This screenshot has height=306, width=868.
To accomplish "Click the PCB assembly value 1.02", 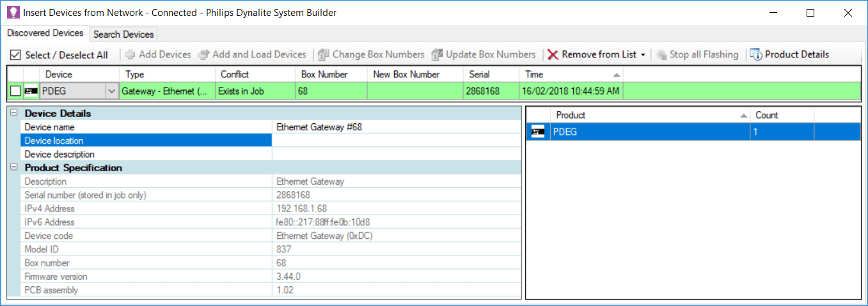I will (397, 290).
